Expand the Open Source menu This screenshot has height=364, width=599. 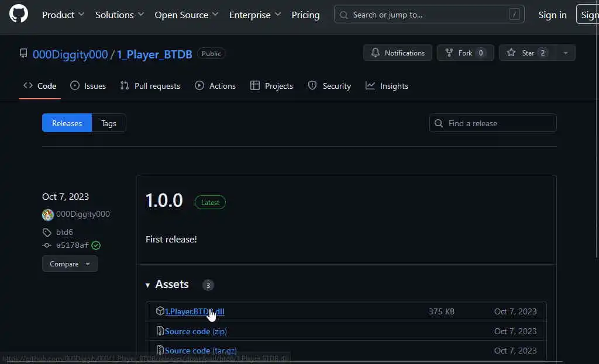(x=187, y=15)
